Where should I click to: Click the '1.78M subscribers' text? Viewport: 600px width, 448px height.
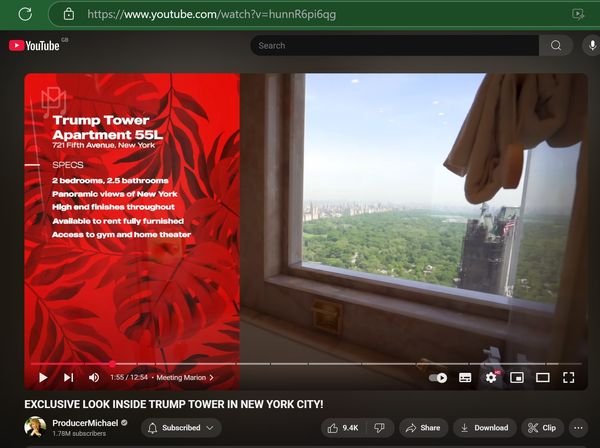coord(79,434)
